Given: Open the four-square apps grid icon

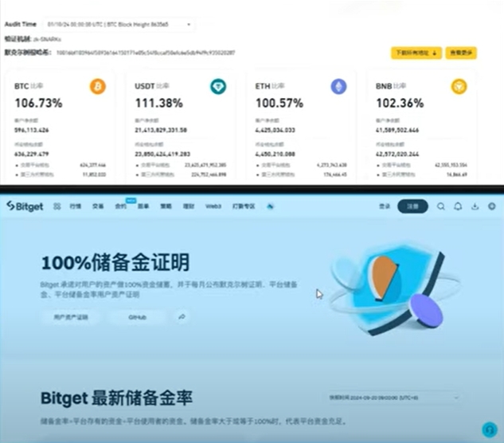Looking at the screenshot, I should point(57,206).
